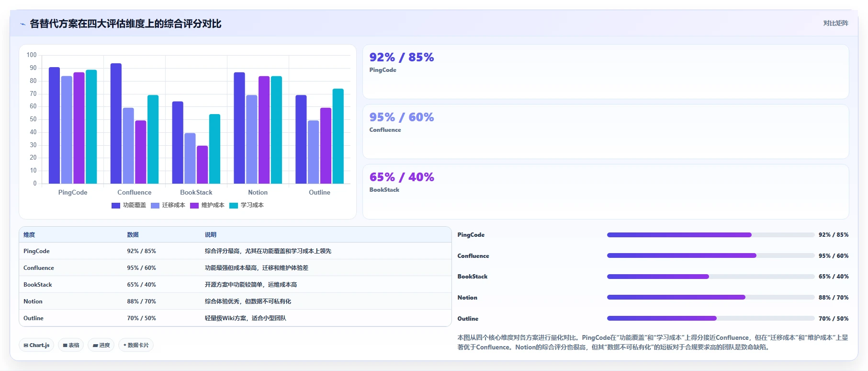Click Confluence's purple 维护成本 bar
This screenshot has width=868, height=371.
tap(141, 152)
